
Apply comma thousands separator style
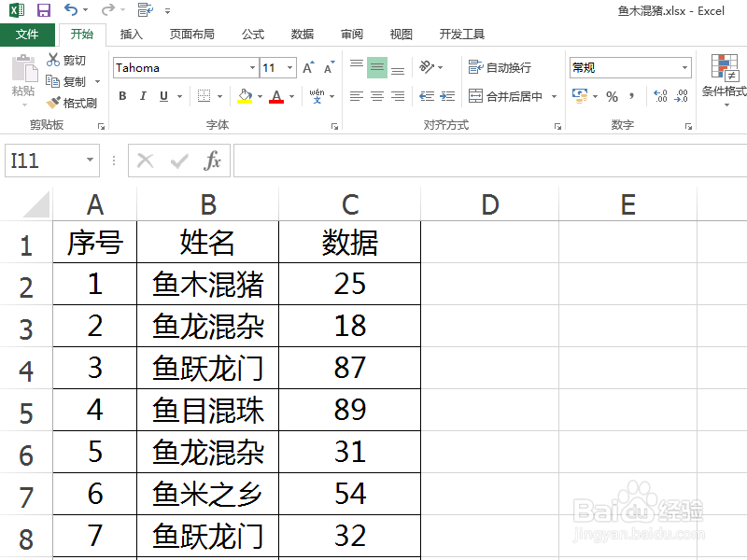point(632,97)
